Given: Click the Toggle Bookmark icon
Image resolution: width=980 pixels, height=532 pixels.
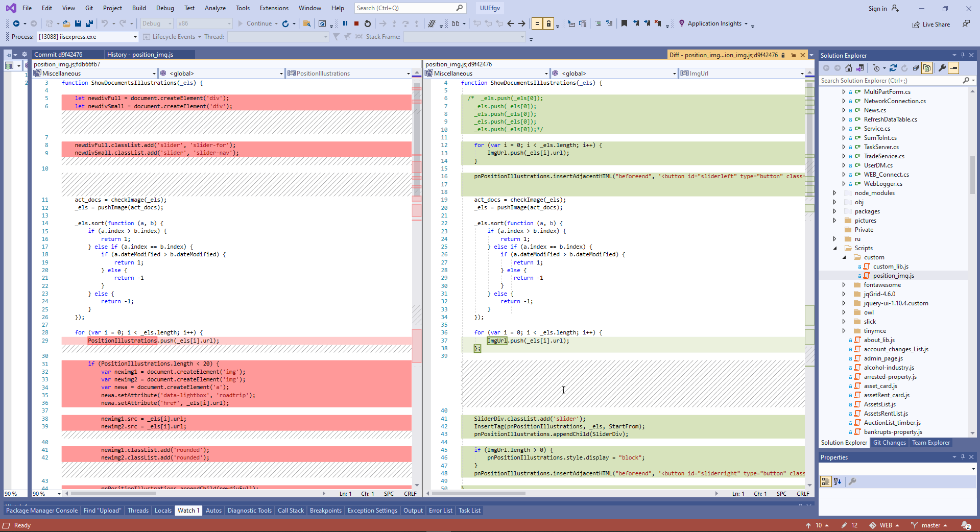Looking at the screenshot, I should point(624,23).
